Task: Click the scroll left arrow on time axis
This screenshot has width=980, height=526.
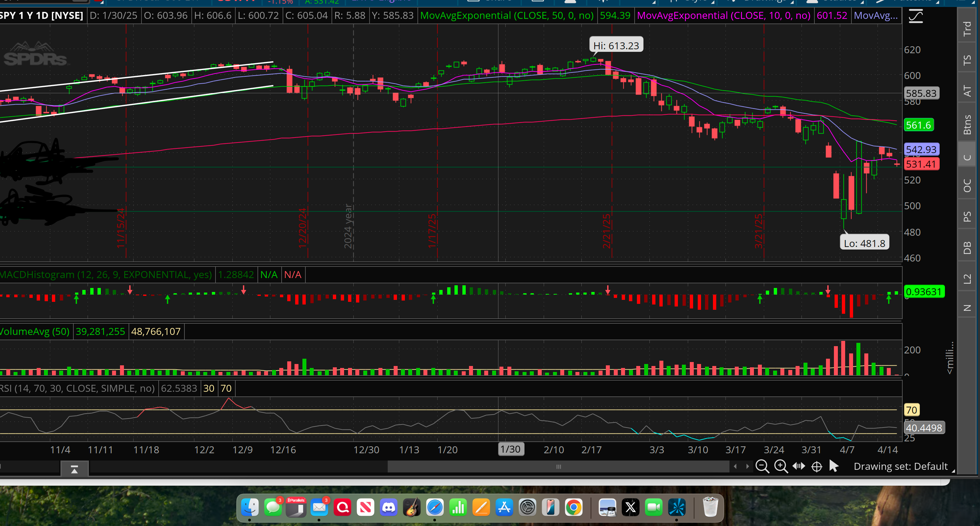Action: click(x=735, y=466)
